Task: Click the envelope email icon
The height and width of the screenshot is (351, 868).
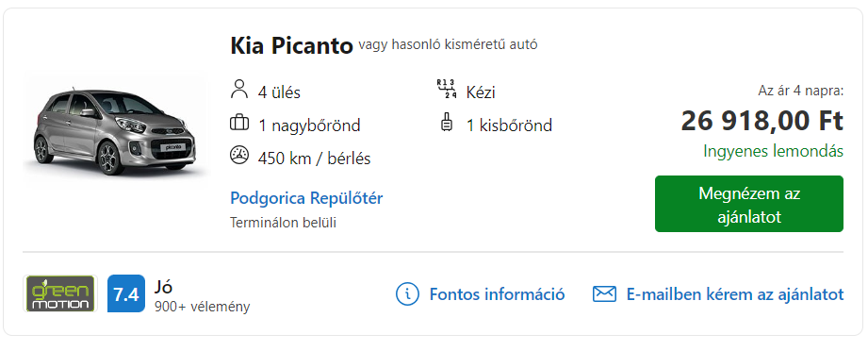Action: [x=604, y=293]
